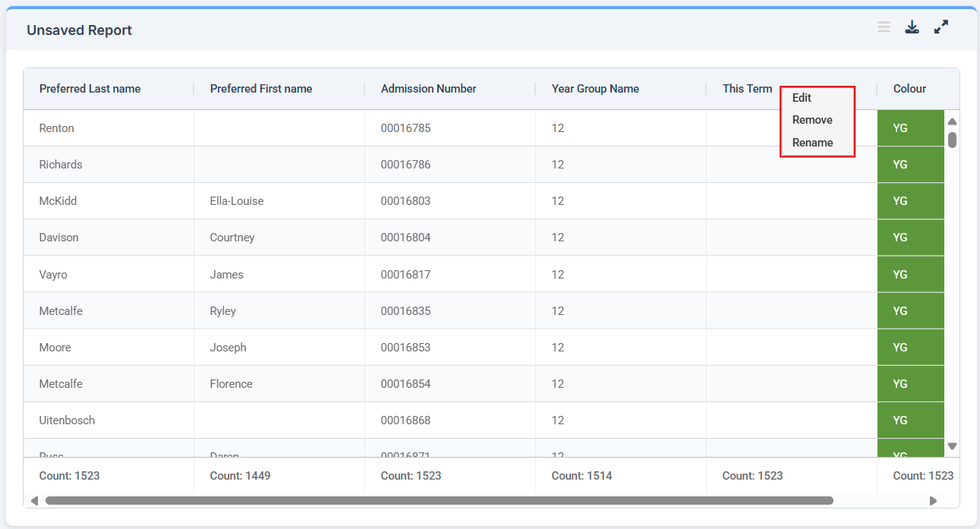Click the right arrow on the horizontal scrollbar
Image resolution: width=980 pixels, height=529 pixels.
(933, 501)
